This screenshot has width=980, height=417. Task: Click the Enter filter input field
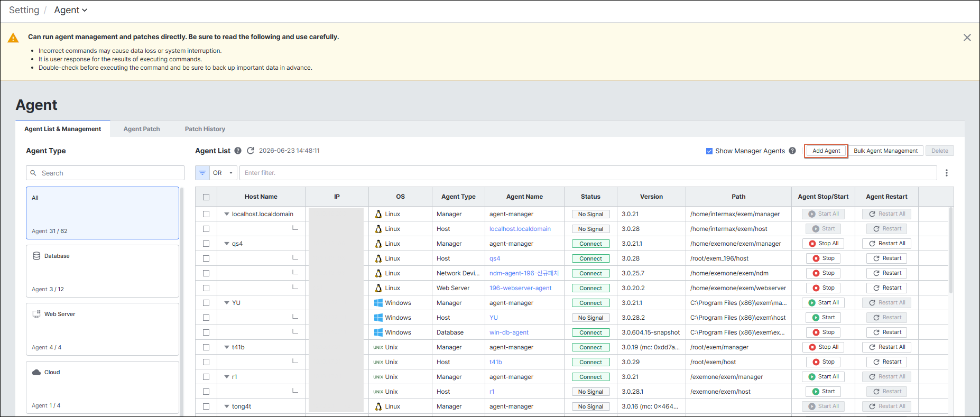588,173
